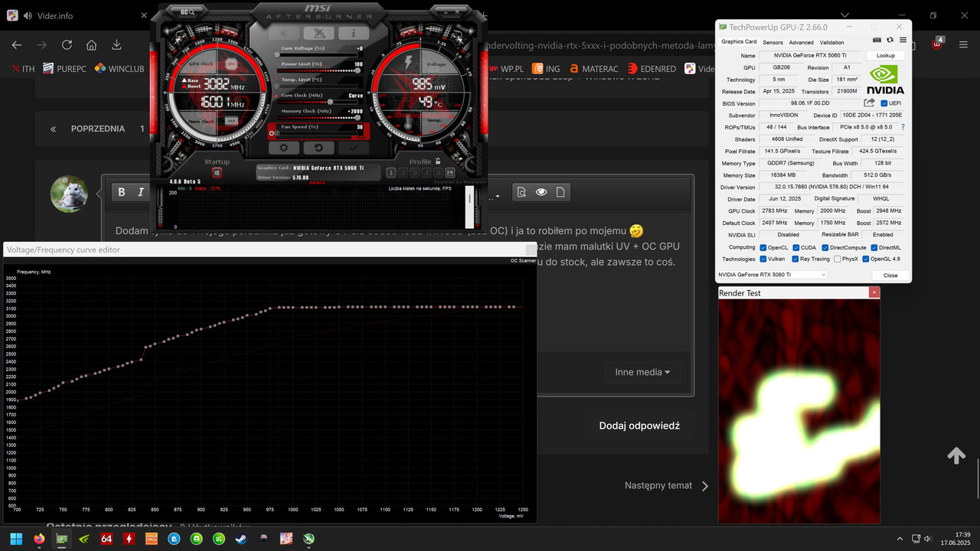Open Firefox from the taskbar
Viewport: 980px width, 551px height.
pyautogui.click(x=39, y=539)
